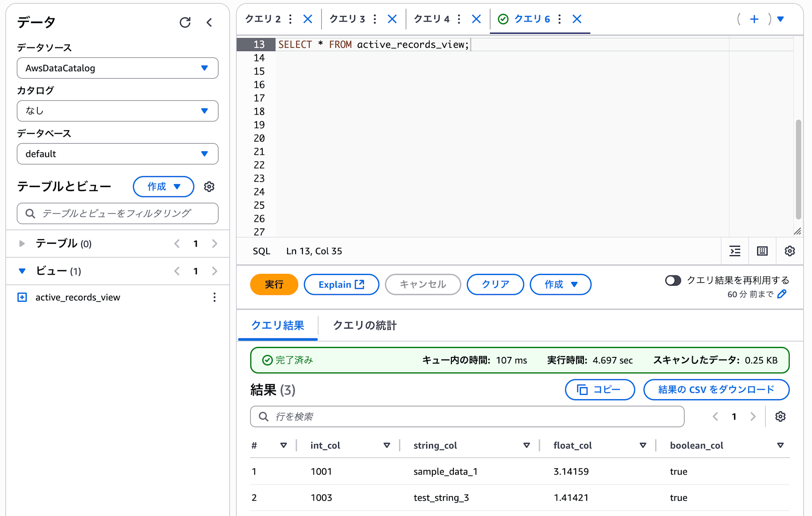Format the SQL query with indent icon
This screenshot has width=812, height=516.
point(735,251)
